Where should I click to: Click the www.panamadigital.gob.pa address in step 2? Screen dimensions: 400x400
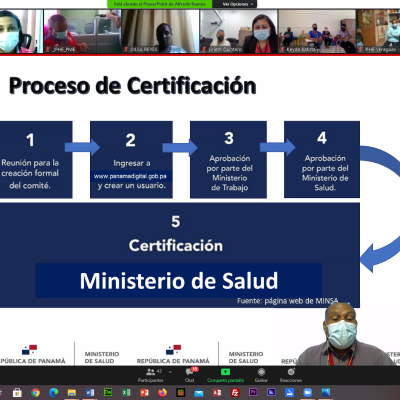tap(130, 176)
